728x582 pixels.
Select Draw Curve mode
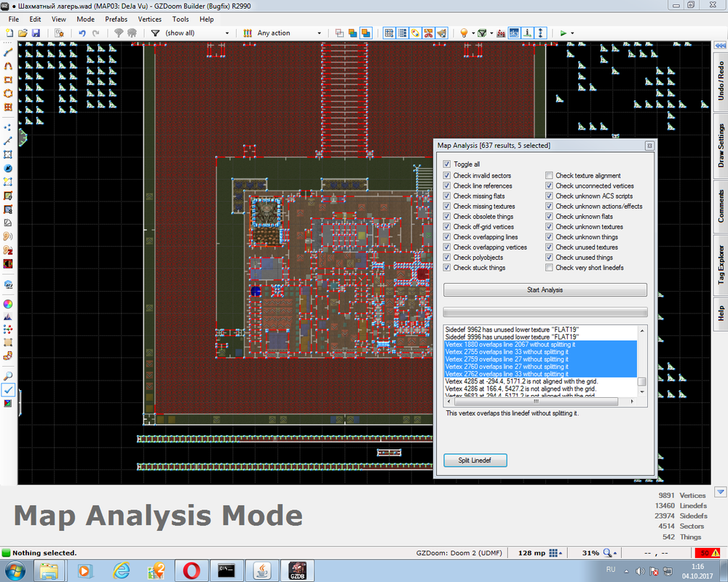tap(8, 66)
